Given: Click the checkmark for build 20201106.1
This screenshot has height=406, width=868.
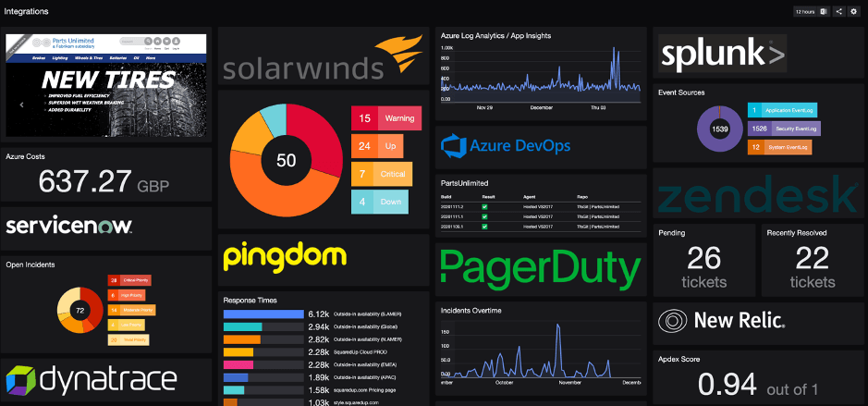Looking at the screenshot, I should click(485, 227).
